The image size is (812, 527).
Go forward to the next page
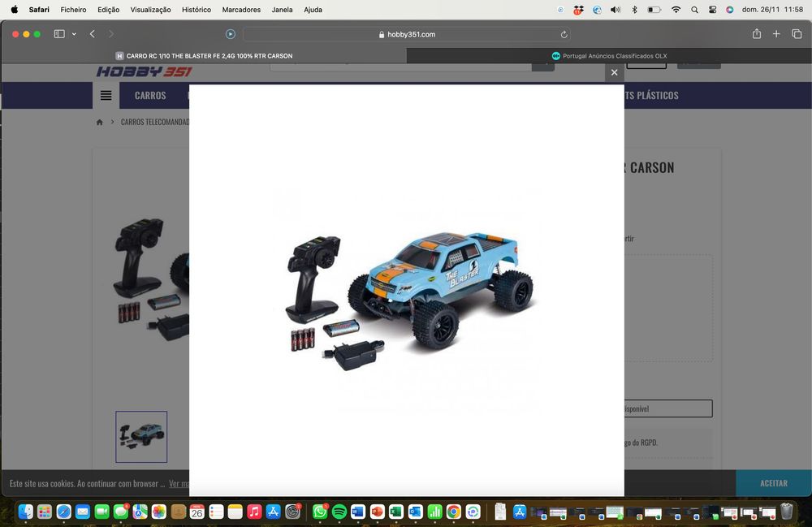tap(110, 34)
